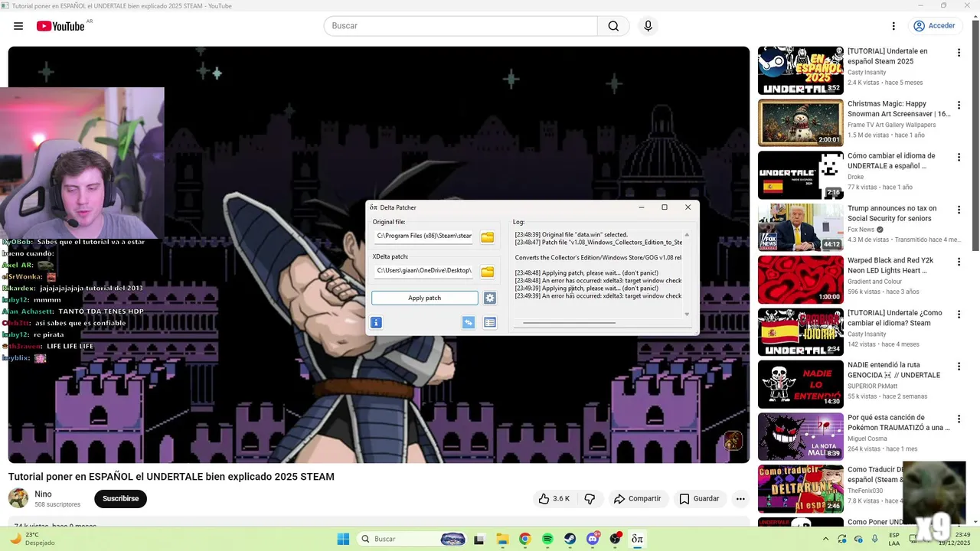The width and height of the screenshot is (980, 551).
Task: Open File Explorer from taskbar
Action: (502, 539)
